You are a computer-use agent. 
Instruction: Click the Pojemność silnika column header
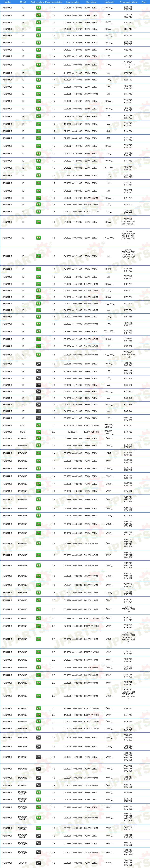click(x=54, y=2)
